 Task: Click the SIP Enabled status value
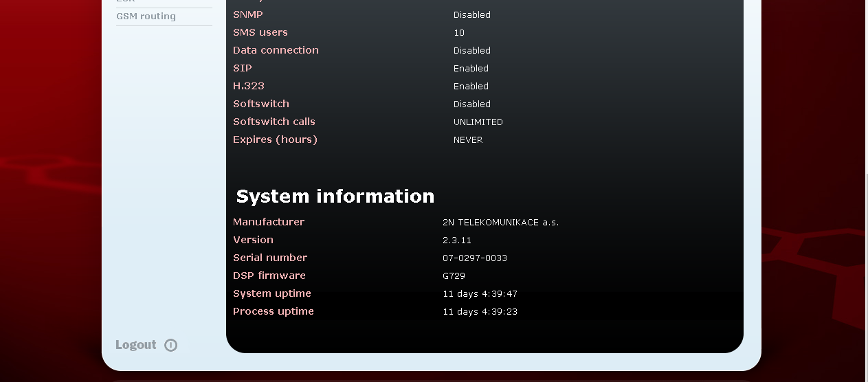(x=471, y=69)
